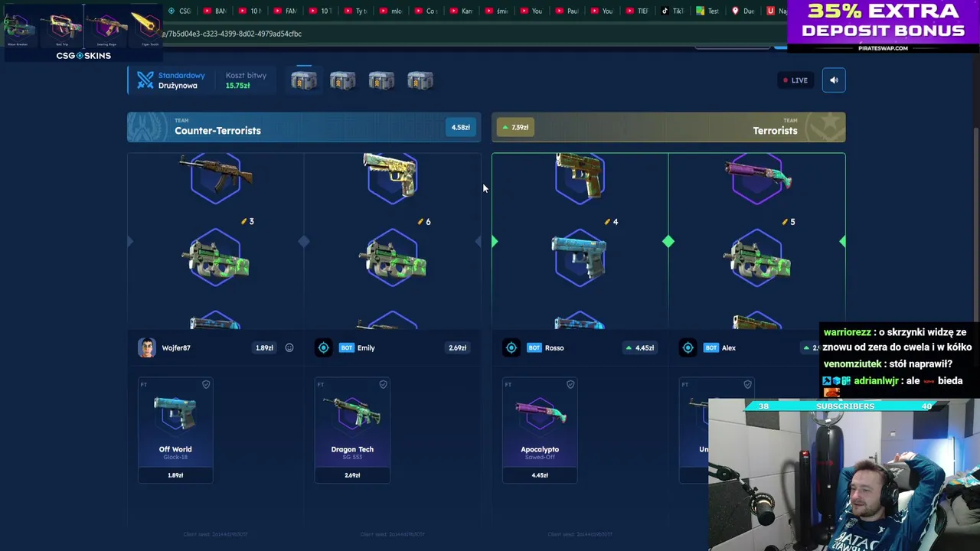980x551 pixels.
Task: Select the first battle case icon
Action: click(x=303, y=80)
